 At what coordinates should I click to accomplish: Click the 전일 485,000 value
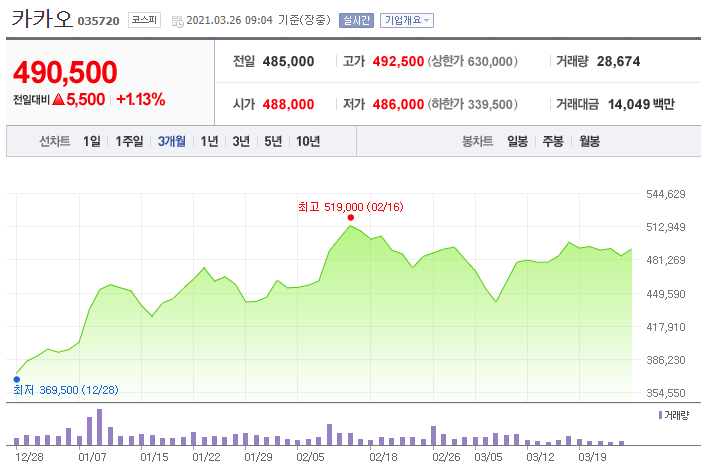pos(288,61)
